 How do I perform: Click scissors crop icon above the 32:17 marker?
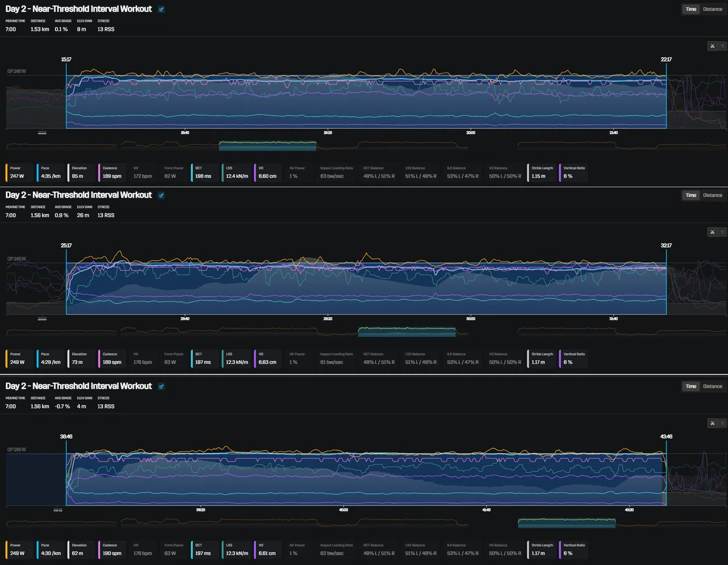pyautogui.click(x=712, y=232)
